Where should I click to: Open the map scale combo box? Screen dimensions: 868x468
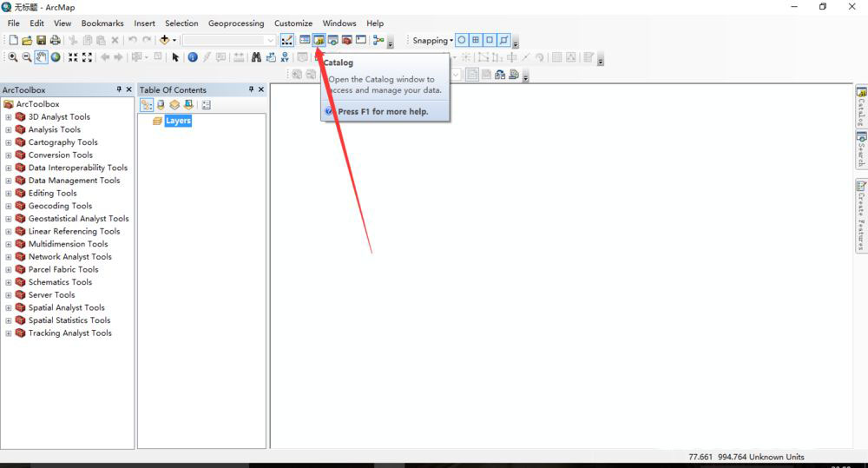coord(228,41)
